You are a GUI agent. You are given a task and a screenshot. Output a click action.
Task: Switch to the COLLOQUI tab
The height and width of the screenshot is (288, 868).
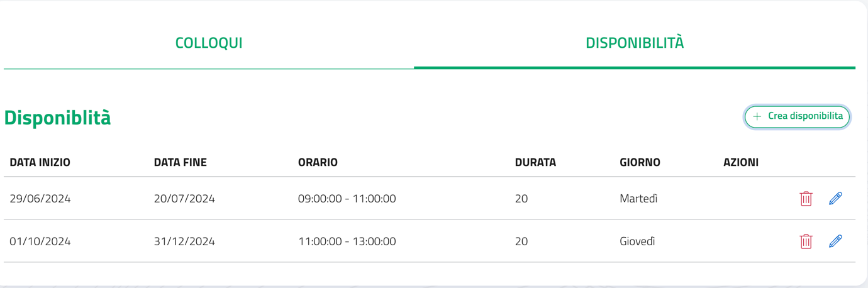[x=209, y=43]
